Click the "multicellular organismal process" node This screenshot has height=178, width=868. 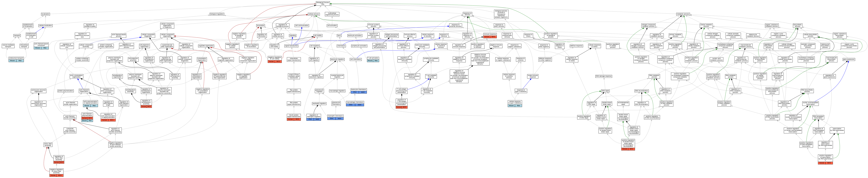click(332, 14)
